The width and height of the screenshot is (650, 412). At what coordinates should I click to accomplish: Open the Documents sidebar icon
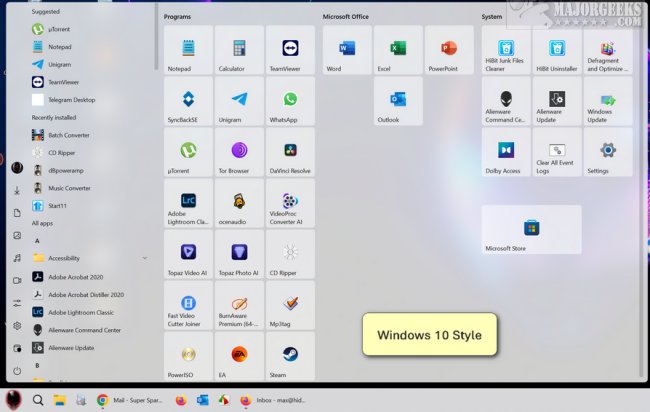tap(17, 213)
